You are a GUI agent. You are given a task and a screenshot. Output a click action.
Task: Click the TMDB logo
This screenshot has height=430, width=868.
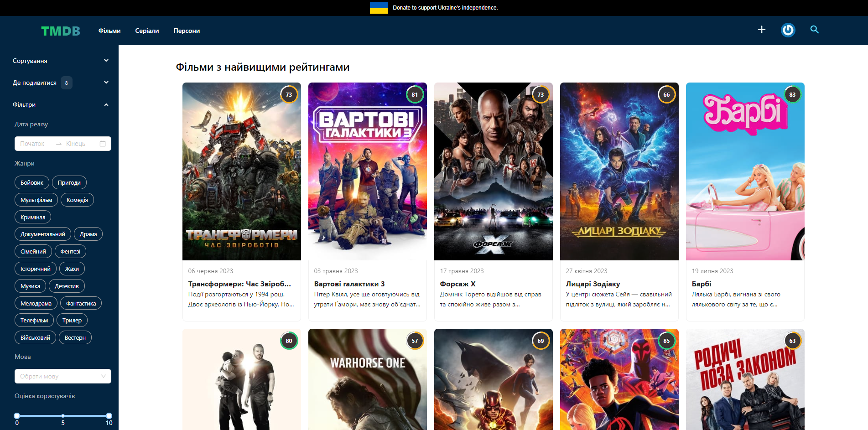(61, 31)
